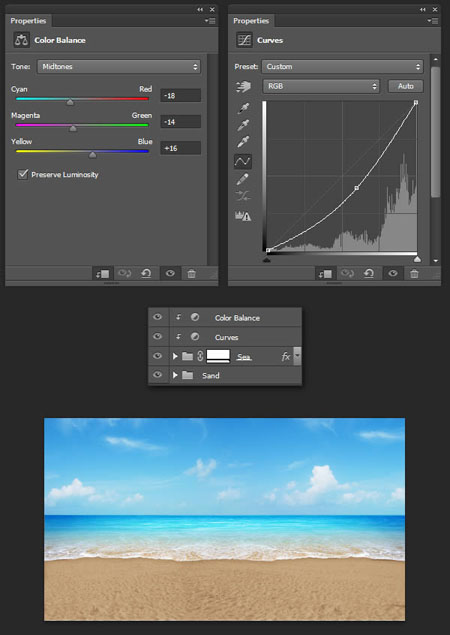Pick the gray point eyedropper in Curves
This screenshot has height=635, width=450.
[243, 125]
